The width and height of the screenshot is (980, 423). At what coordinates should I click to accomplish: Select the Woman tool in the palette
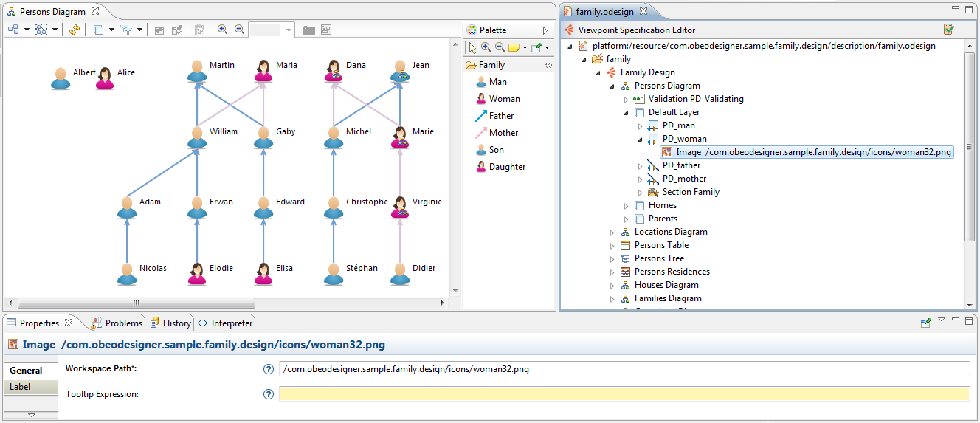pos(504,99)
